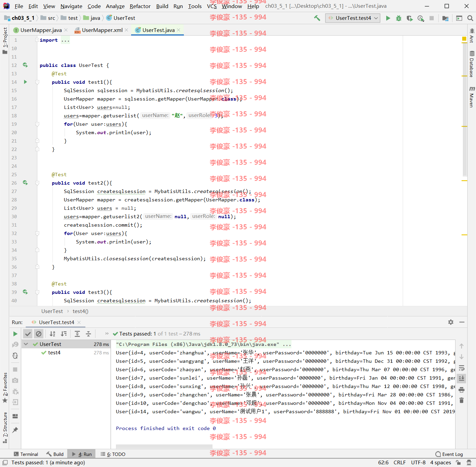Click run gutter icon for test1 method

tap(25, 82)
